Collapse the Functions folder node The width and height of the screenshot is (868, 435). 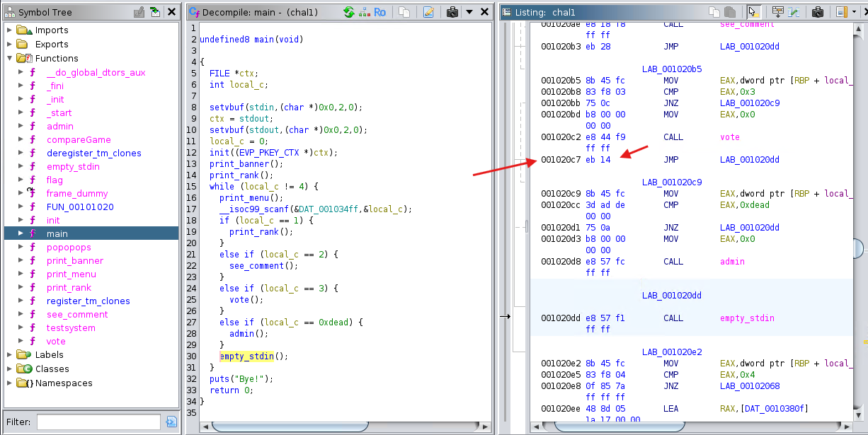9,59
